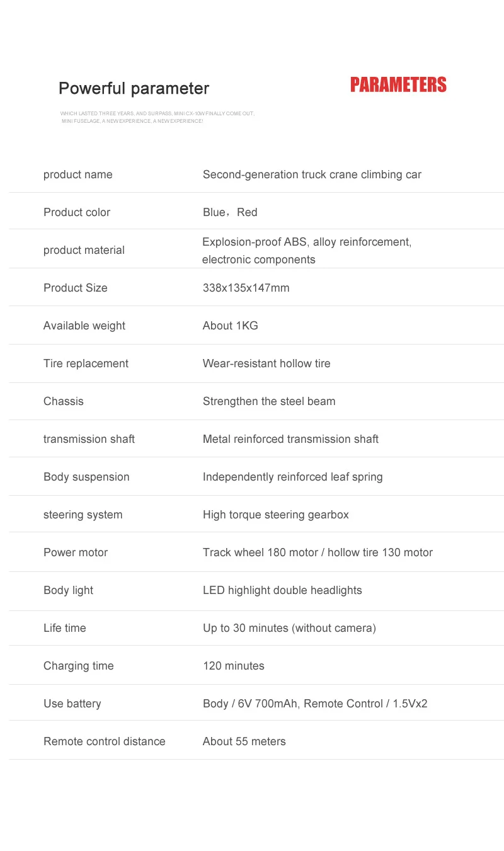Select Metal reinforced transmission shaft value

290,439
